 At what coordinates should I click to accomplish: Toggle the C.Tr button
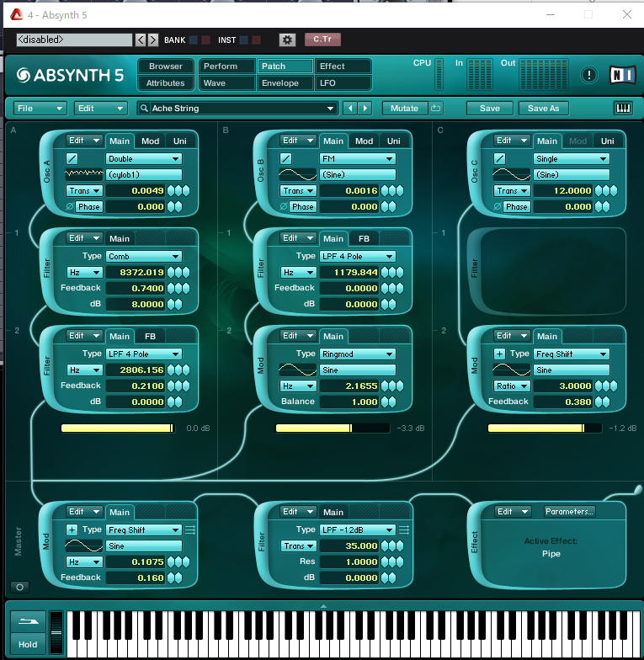click(x=322, y=39)
